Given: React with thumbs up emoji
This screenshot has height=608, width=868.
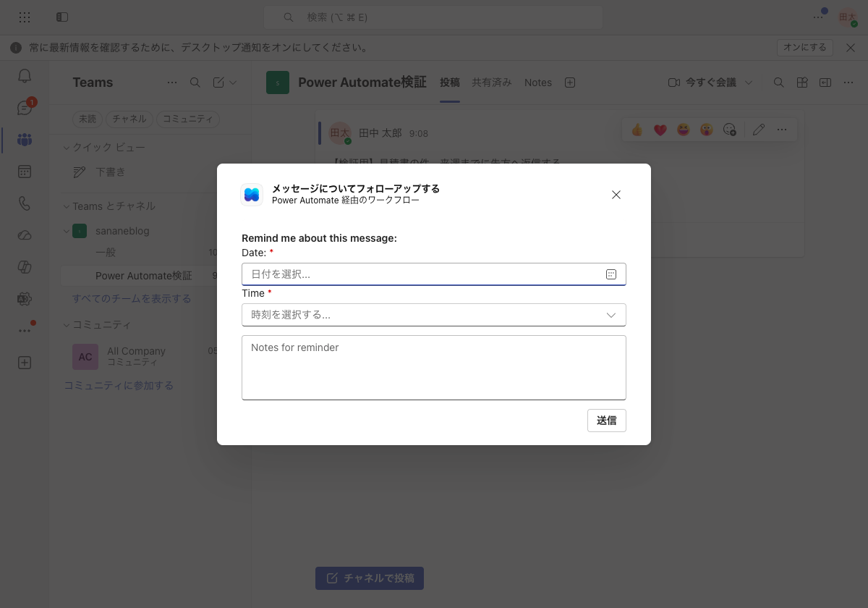Looking at the screenshot, I should coord(637,130).
